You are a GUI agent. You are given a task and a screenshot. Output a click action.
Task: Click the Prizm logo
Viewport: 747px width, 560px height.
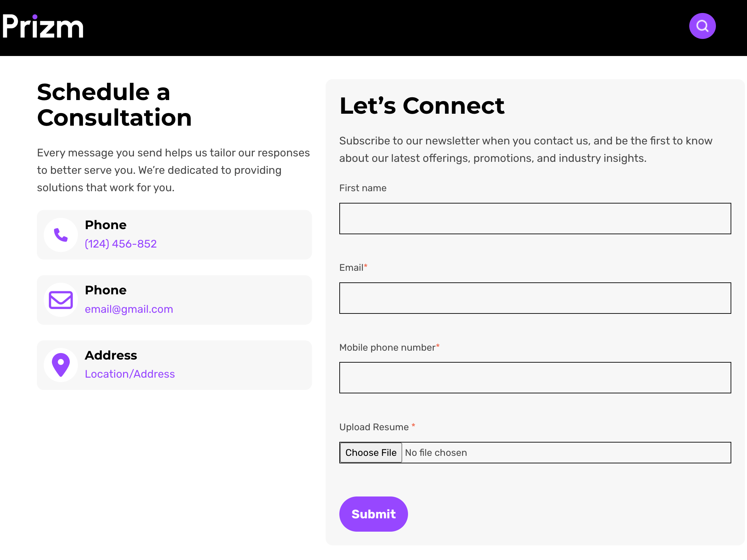click(43, 27)
